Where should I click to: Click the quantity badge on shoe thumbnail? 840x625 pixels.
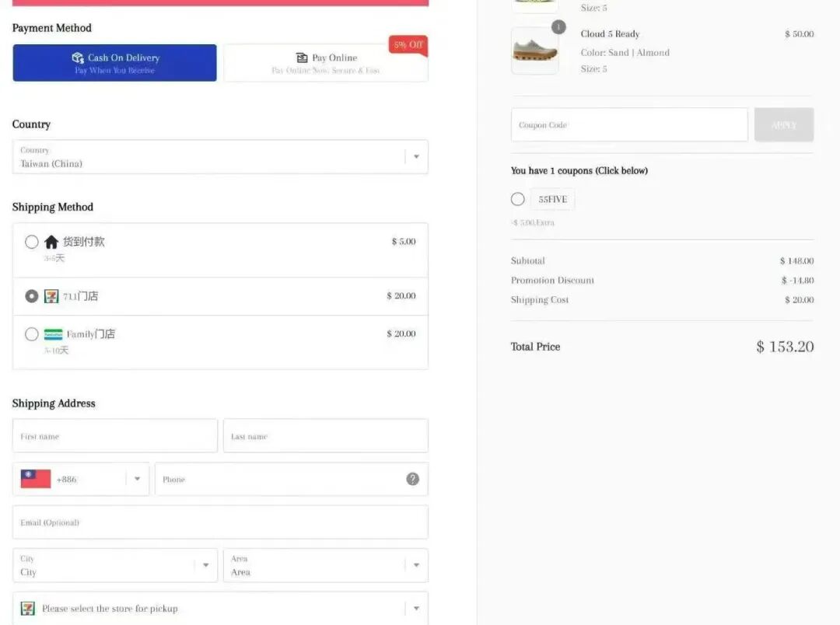tap(558, 26)
